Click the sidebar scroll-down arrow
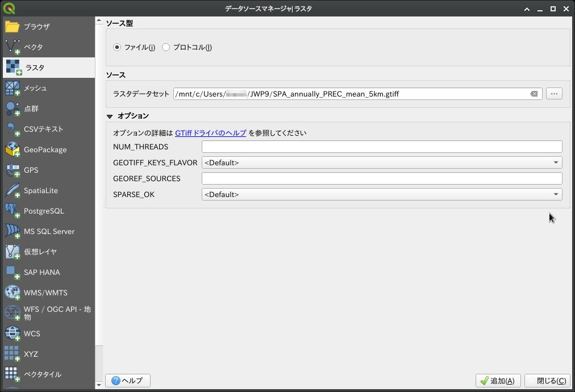The width and height of the screenshot is (575, 392). [x=99, y=385]
